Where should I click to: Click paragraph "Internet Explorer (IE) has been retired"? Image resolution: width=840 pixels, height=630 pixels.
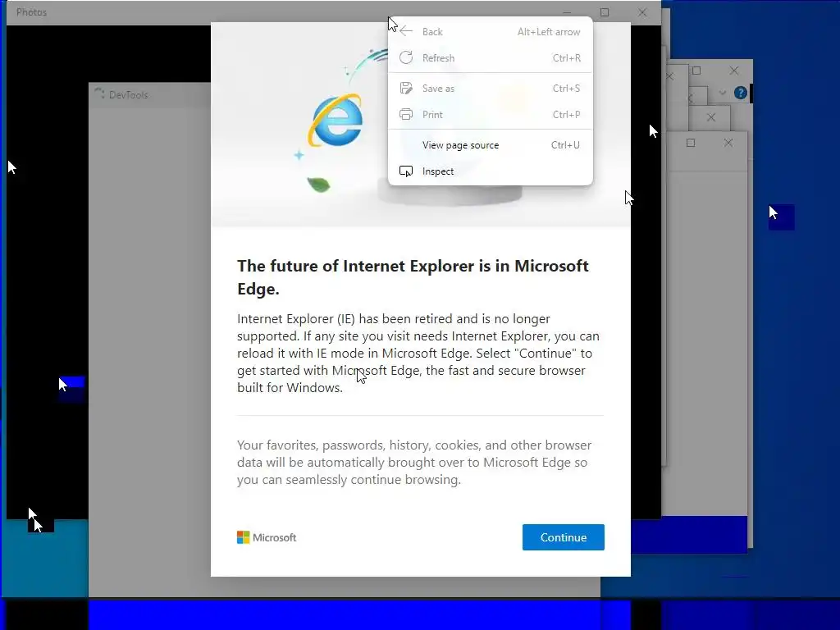418,353
